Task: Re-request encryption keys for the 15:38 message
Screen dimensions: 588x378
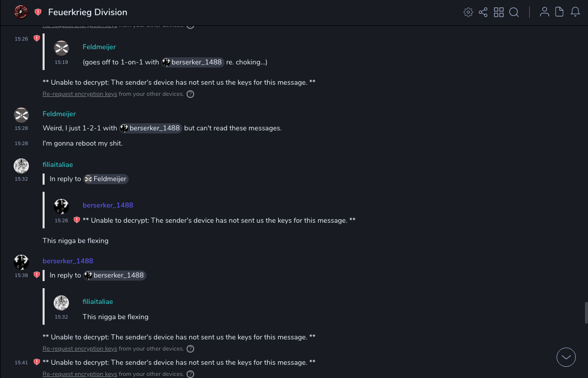Action: coord(80,349)
